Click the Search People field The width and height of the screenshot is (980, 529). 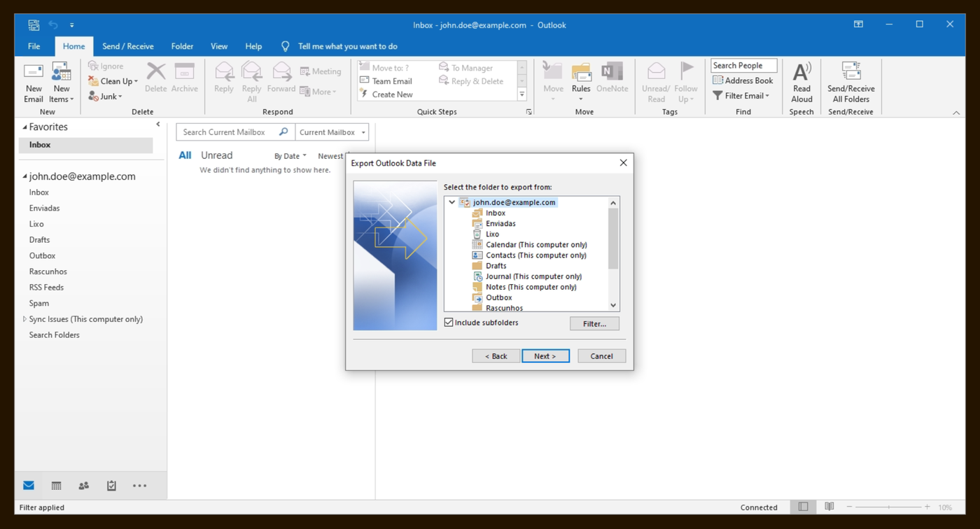(743, 66)
